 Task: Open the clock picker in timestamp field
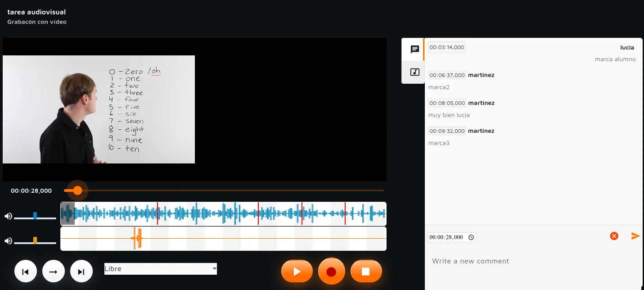471,237
